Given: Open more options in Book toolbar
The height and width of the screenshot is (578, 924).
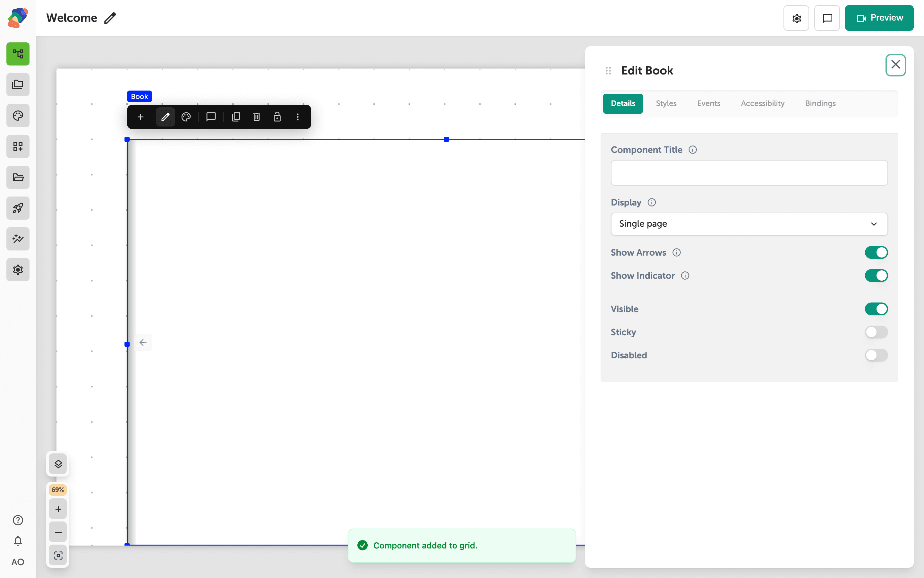Looking at the screenshot, I should point(298,117).
